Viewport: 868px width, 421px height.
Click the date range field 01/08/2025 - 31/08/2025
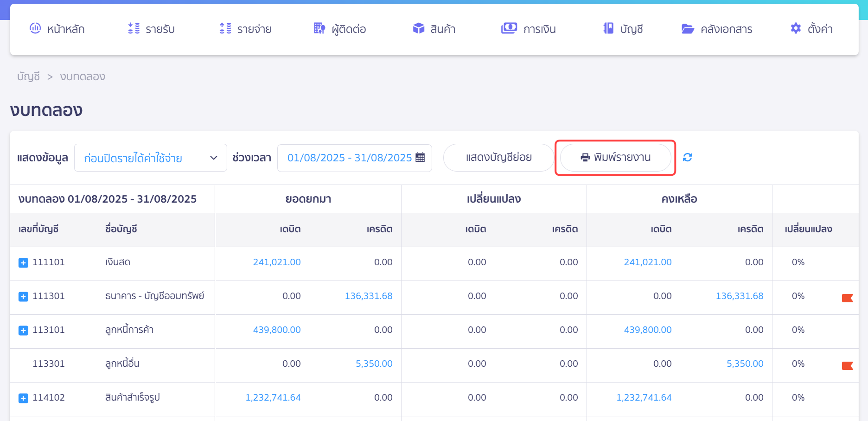355,158
